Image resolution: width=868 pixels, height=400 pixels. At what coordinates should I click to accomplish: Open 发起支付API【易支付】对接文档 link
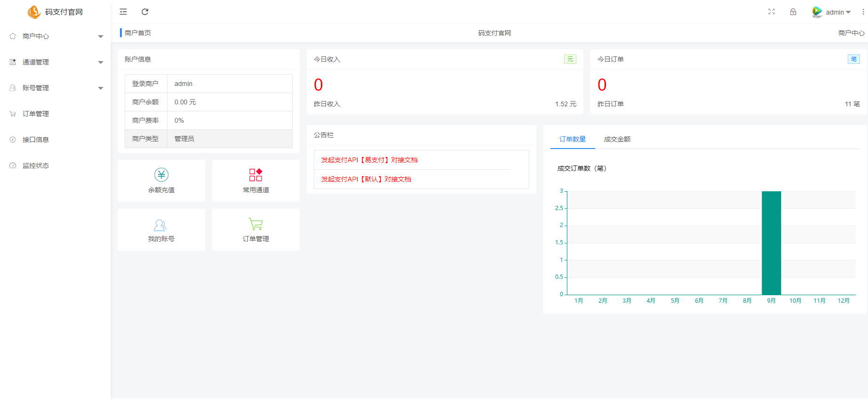tap(369, 160)
